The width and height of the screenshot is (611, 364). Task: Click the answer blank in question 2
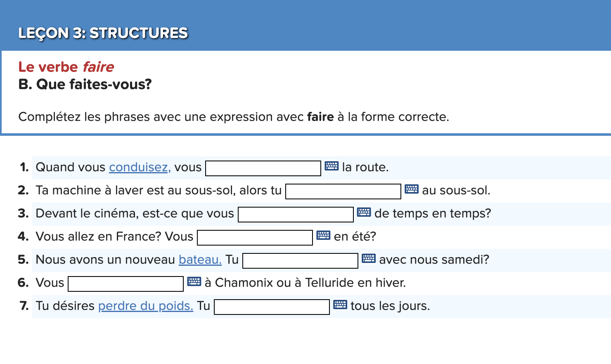tap(343, 191)
